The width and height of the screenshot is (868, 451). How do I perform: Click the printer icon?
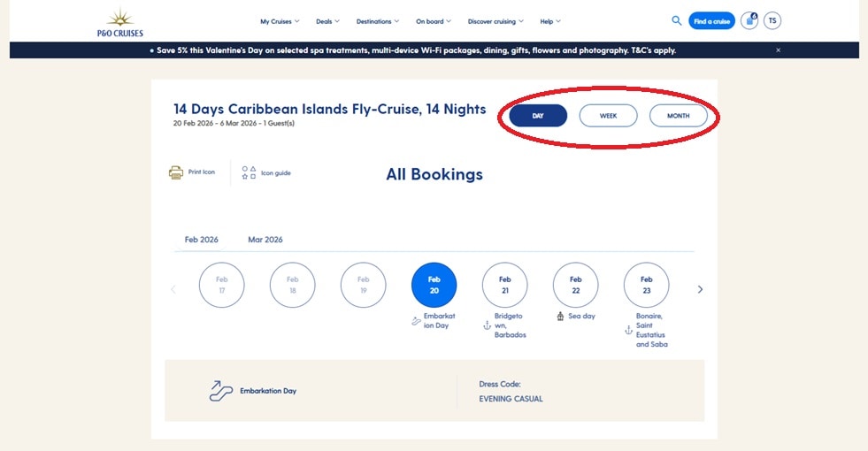pos(176,172)
